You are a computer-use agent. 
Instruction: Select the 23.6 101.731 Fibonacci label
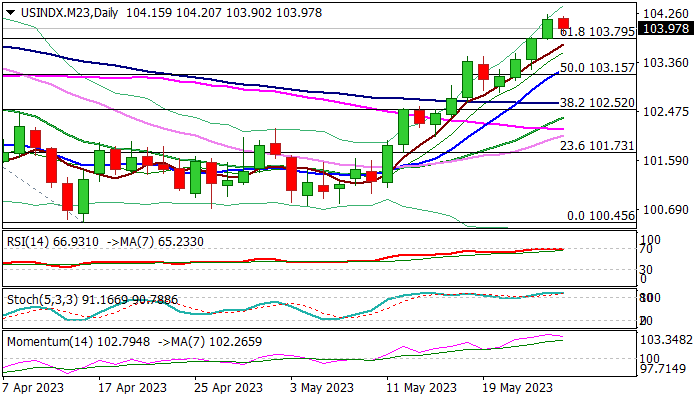[x=597, y=146]
